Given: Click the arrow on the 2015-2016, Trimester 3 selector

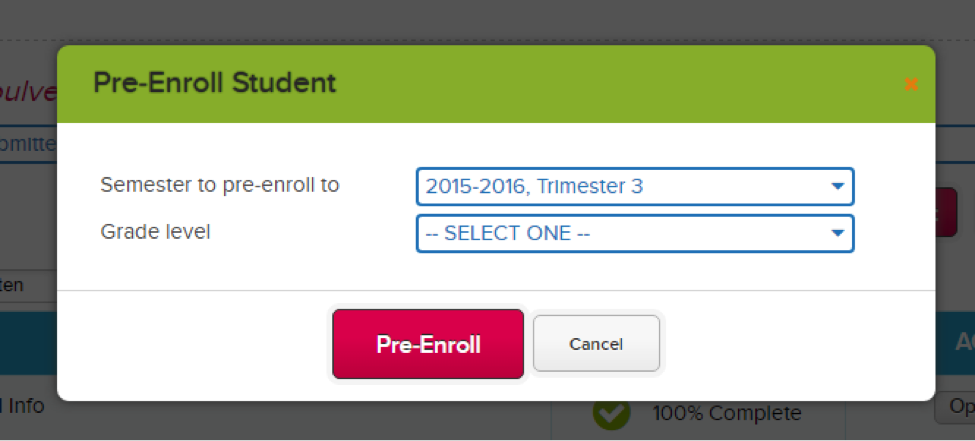Looking at the screenshot, I should pos(838,186).
